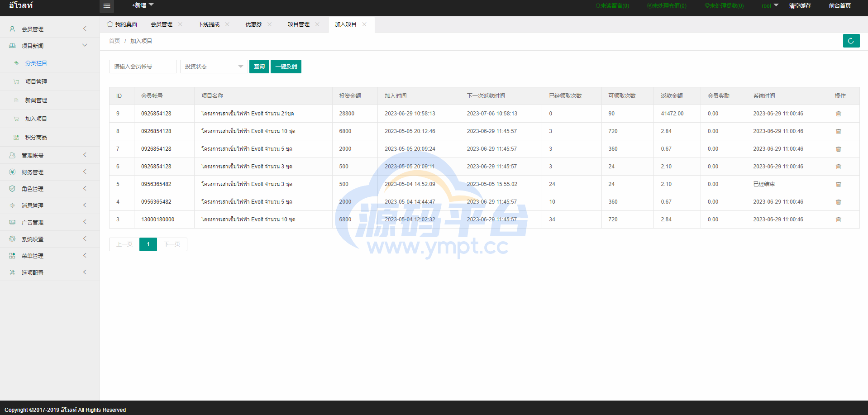Expand the 会员管理 sidebar section
Image resolution: width=868 pixels, height=415 pixels.
[85, 29]
